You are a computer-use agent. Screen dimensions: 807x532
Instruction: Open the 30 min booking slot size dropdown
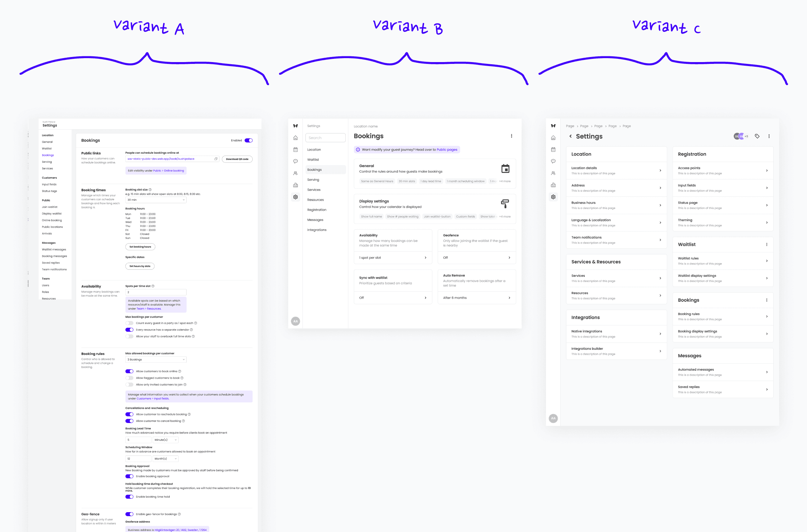pos(156,200)
